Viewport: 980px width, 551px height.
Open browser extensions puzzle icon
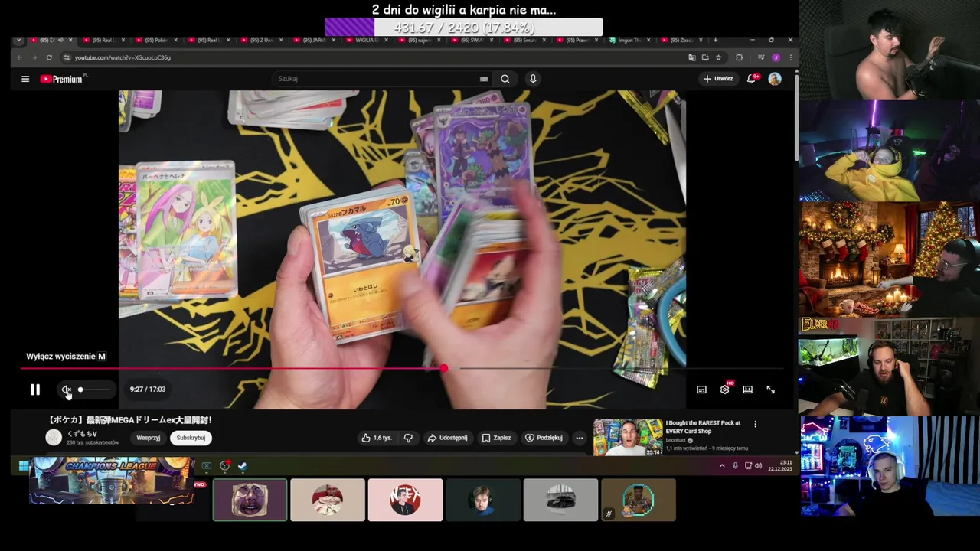tap(739, 57)
